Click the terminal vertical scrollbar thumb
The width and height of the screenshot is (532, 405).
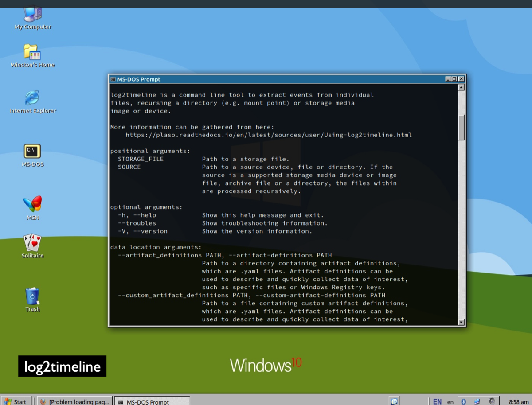coord(461,127)
